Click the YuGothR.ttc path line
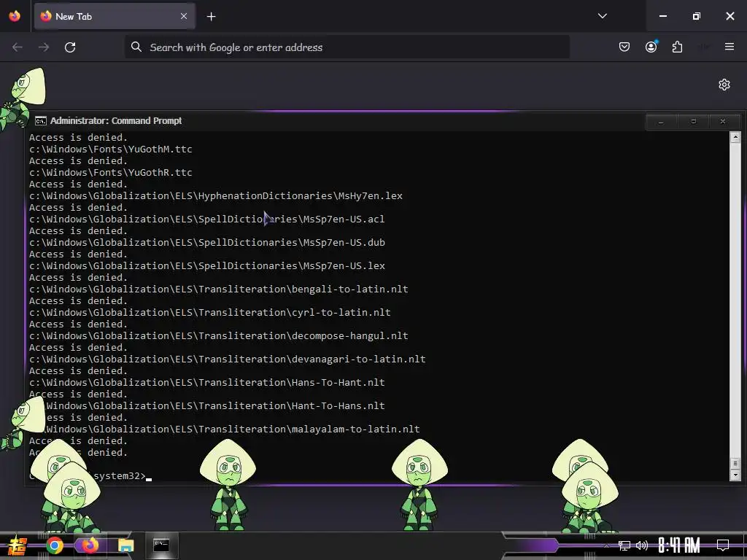Viewport: 747px width, 560px height. click(x=111, y=172)
